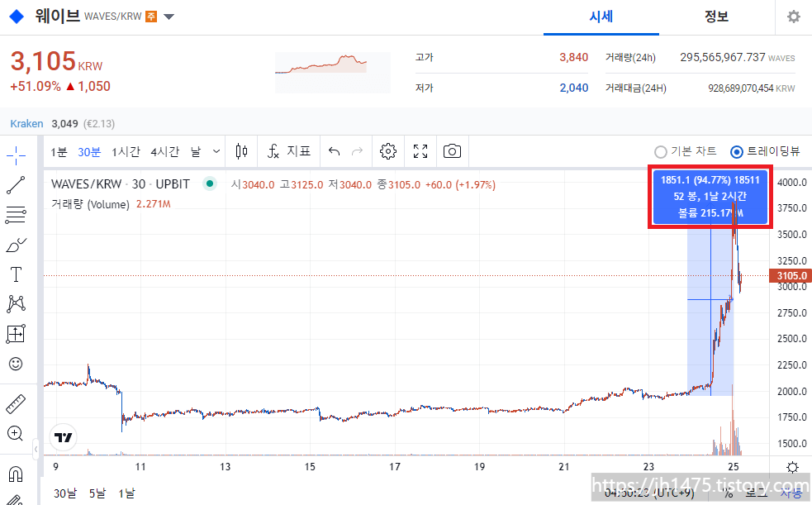Select the trend line drawing tool
Viewport: 812px width, 505px height.
(x=16, y=185)
